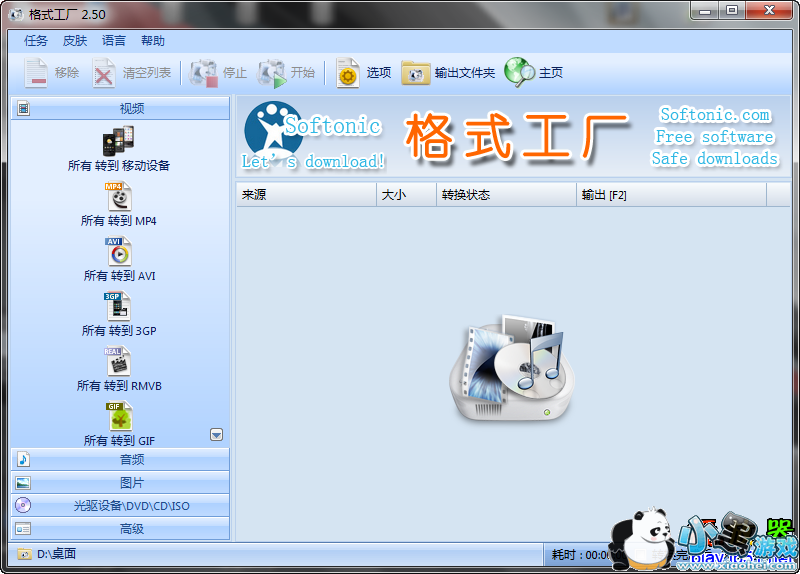Select the 所有 转到 3GP icon
800x574 pixels.
point(118,307)
